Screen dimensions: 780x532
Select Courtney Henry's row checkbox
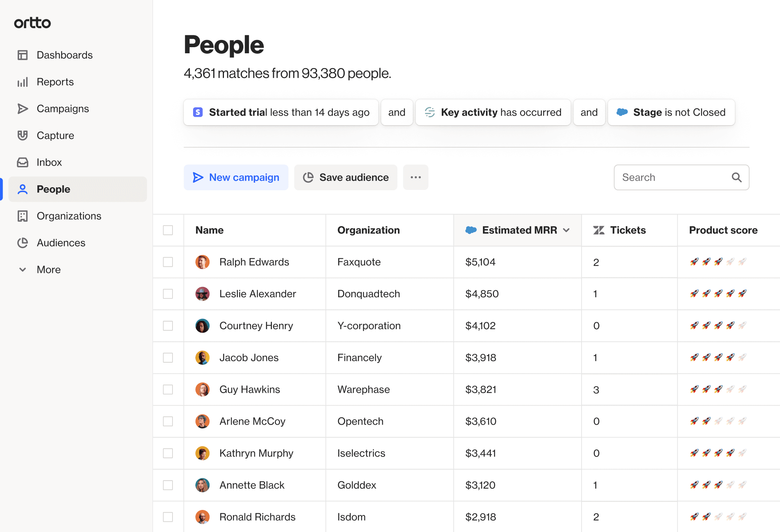[x=168, y=326]
